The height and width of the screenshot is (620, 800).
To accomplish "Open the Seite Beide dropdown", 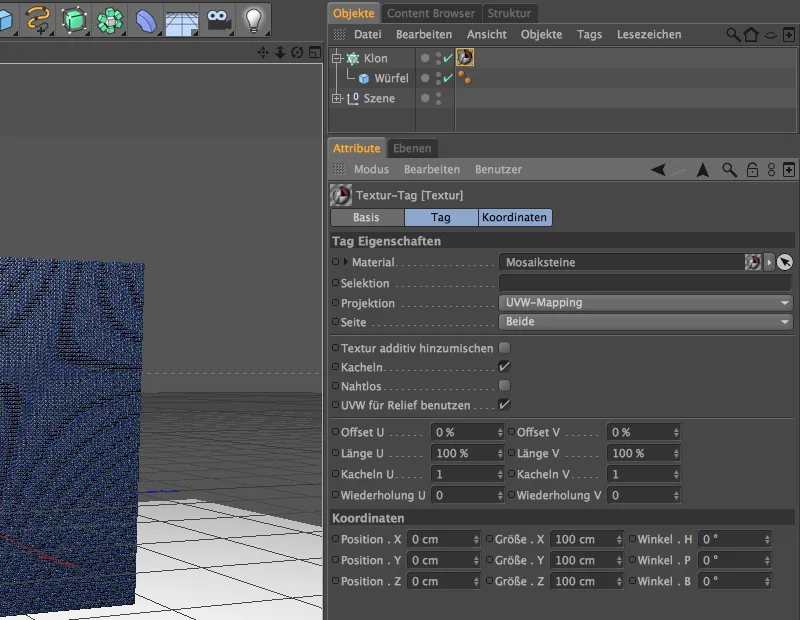I will click(x=645, y=321).
